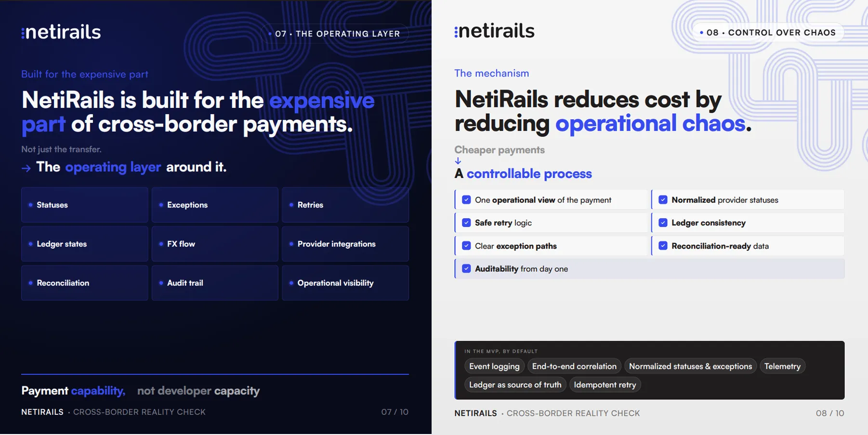The height and width of the screenshot is (435, 868).
Task: Click 'IN THE MVP, BY DEFAULT' label
Action: [x=501, y=351]
